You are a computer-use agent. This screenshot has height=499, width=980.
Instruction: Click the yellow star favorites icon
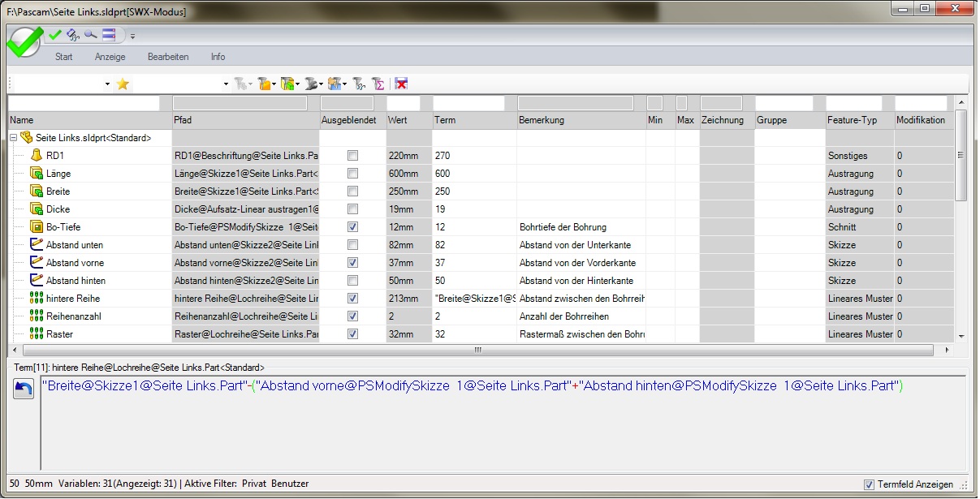click(123, 84)
